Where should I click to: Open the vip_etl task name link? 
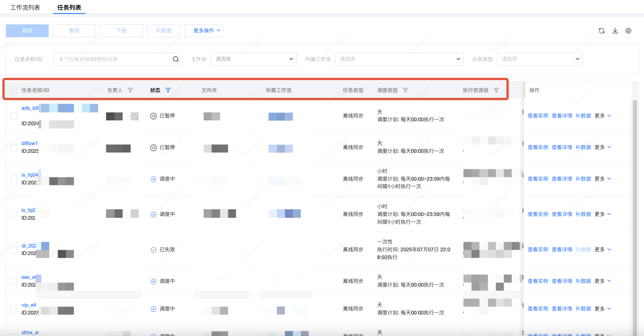click(x=29, y=305)
